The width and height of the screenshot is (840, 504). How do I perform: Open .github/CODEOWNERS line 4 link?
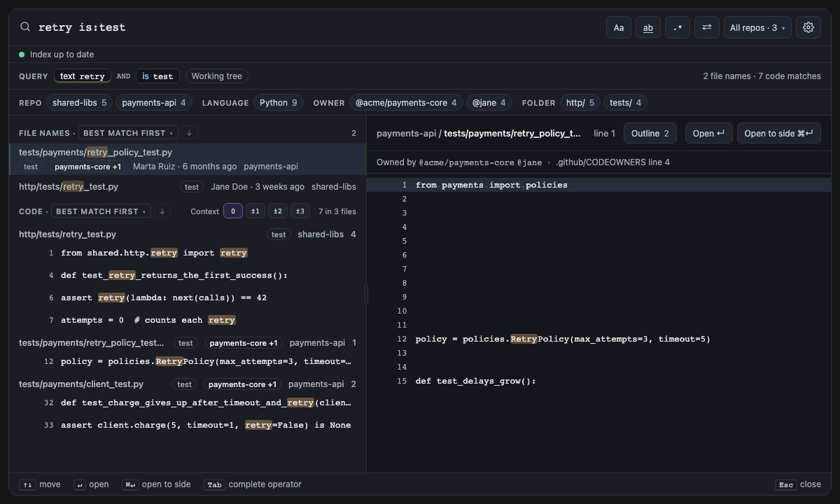(x=612, y=162)
